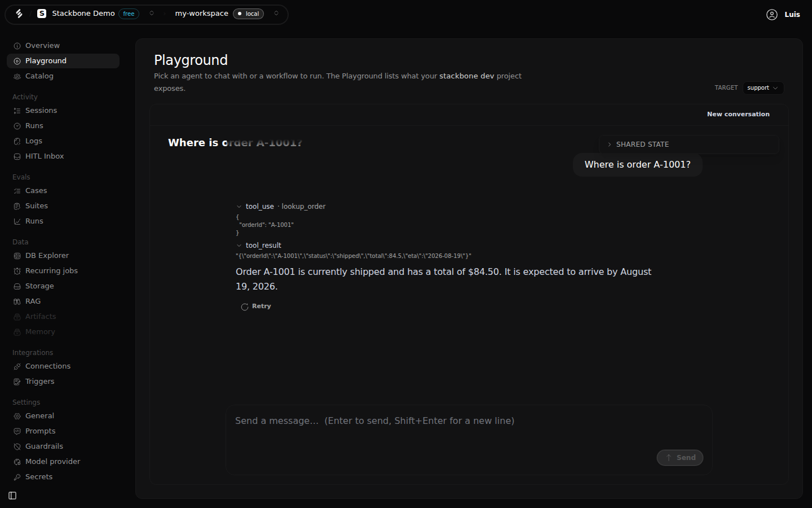The width and height of the screenshot is (812, 508).
Task: Click the Guardrails shield icon
Action: point(17,446)
